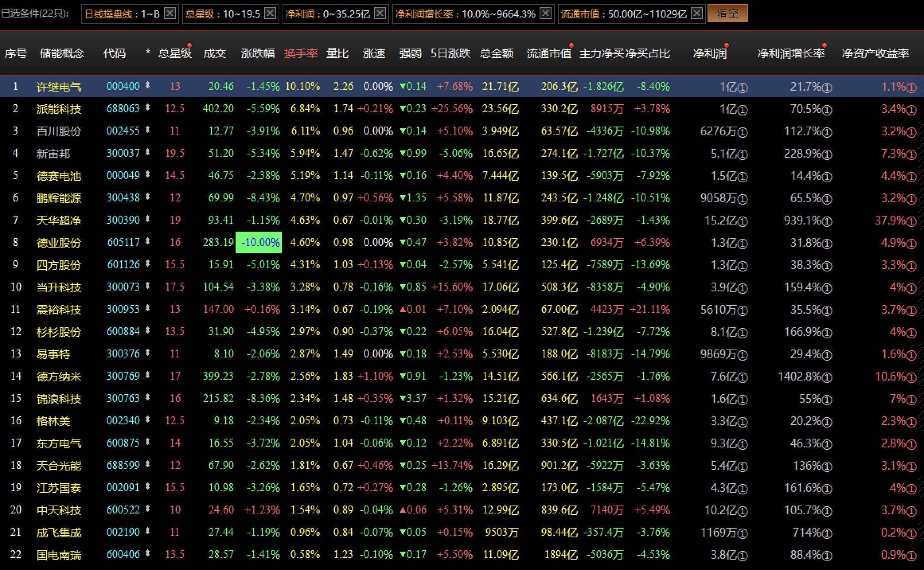This screenshot has height=570, width=924.
Task: Click stock code 002190
Action: [123, 532]
